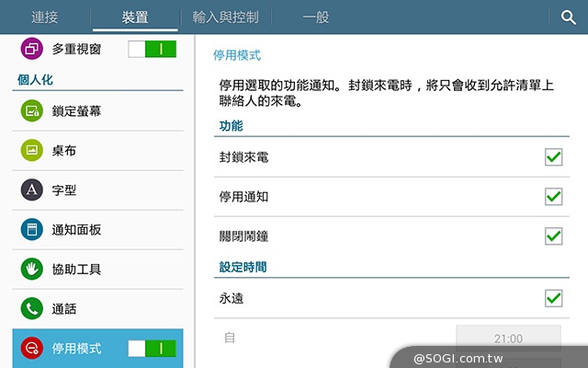This screenshot has height=368, width=588.
Task: Click the 通話 phone icon
Action: click(x=31, y=309)
